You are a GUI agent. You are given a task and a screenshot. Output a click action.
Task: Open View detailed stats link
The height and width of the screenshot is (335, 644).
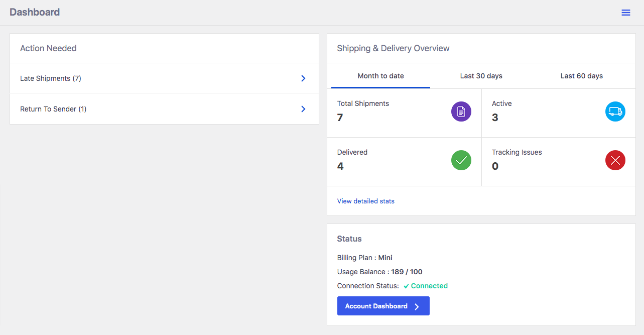pos(365,201)
